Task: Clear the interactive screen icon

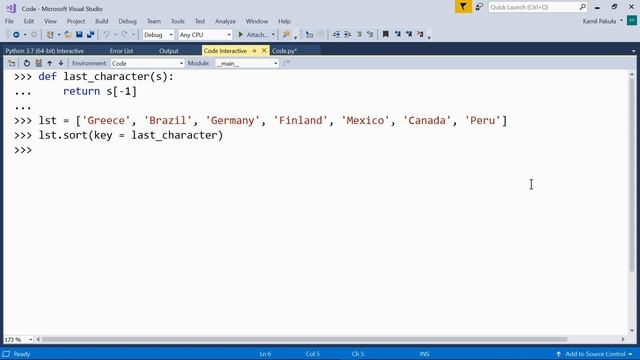Action: (x=38, y=63)
